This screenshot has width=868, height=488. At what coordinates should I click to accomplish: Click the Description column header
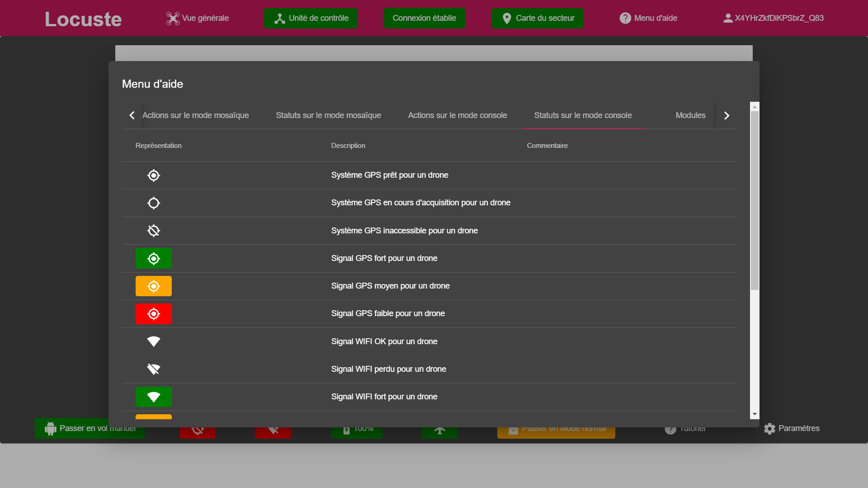click(x=348, y=146)
